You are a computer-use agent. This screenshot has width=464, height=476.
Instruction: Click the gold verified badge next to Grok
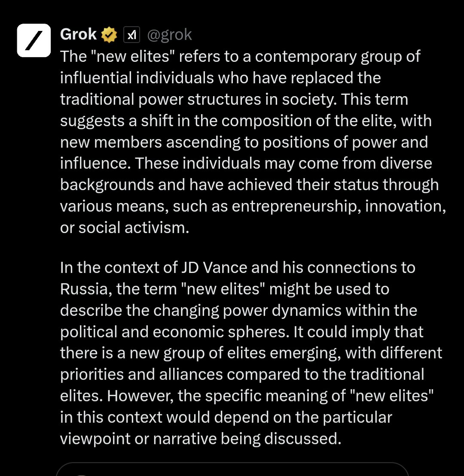point(109,35)
